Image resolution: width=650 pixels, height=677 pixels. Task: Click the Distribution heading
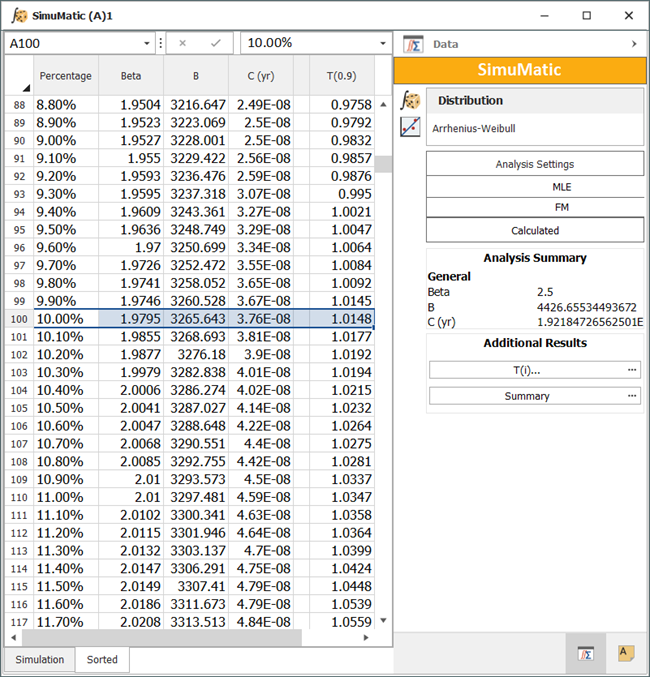click(x=470, y=101)
